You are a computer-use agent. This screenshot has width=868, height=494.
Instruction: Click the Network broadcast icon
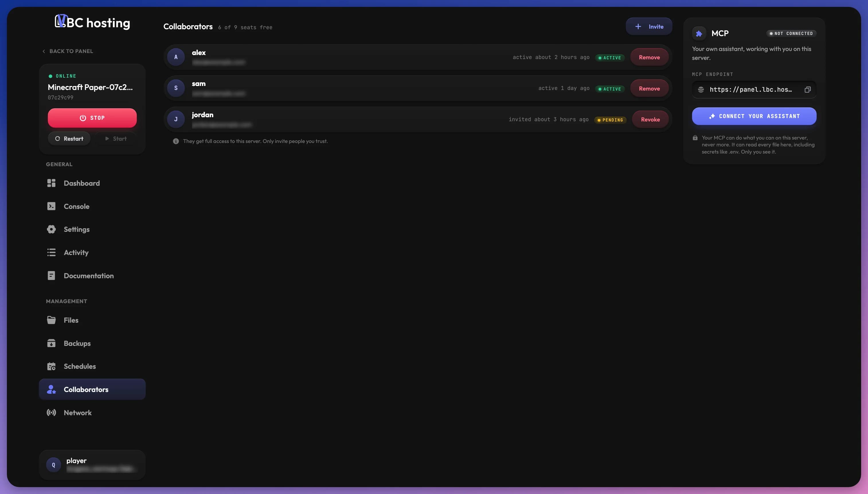[51, 413]
